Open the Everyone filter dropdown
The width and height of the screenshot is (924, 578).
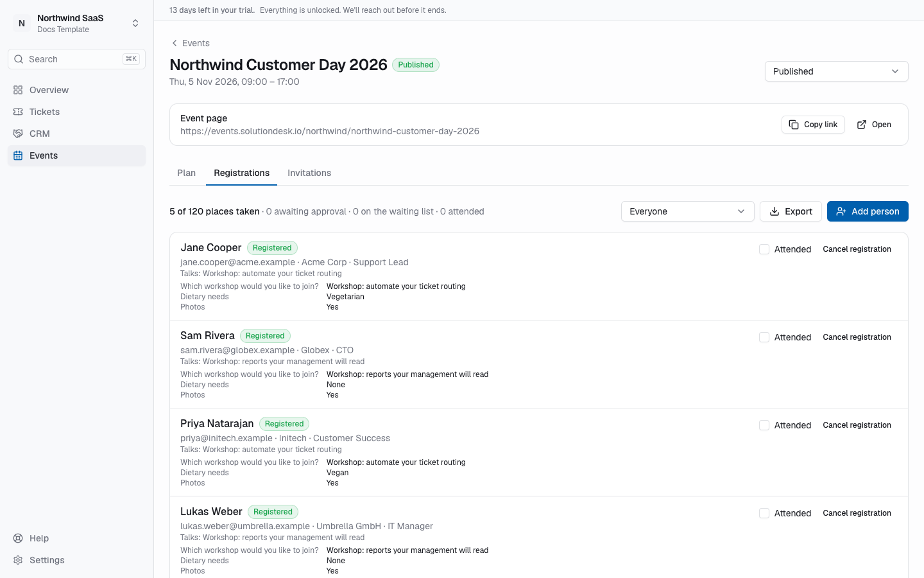point(687,211)
